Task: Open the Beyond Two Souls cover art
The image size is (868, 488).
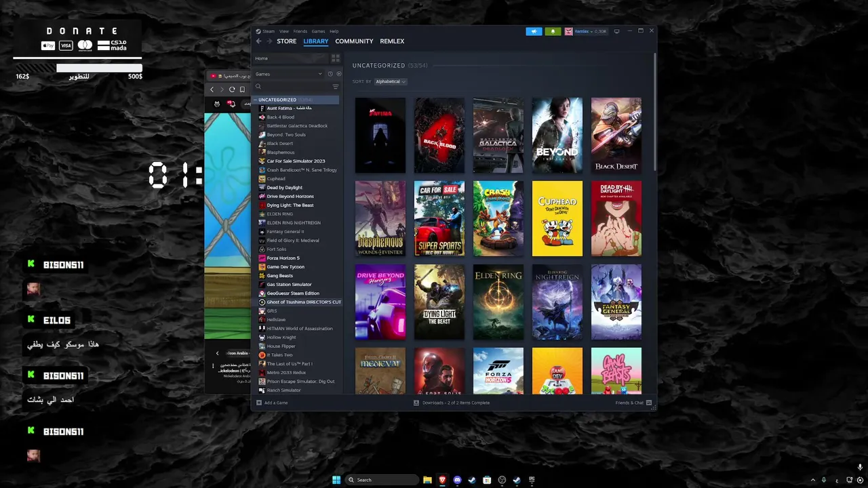Action: [x=557, y=136]
